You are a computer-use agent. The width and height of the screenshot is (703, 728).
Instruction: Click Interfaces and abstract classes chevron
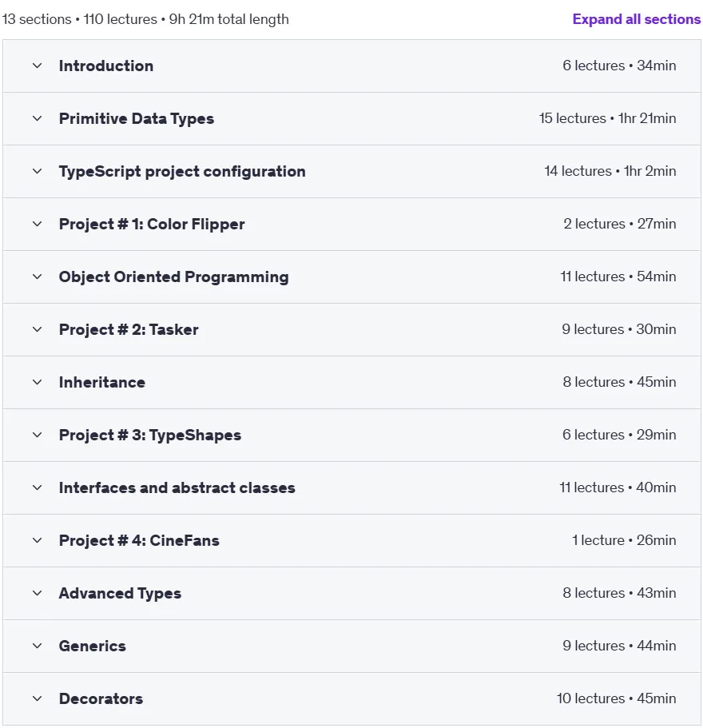click(37, 487)
